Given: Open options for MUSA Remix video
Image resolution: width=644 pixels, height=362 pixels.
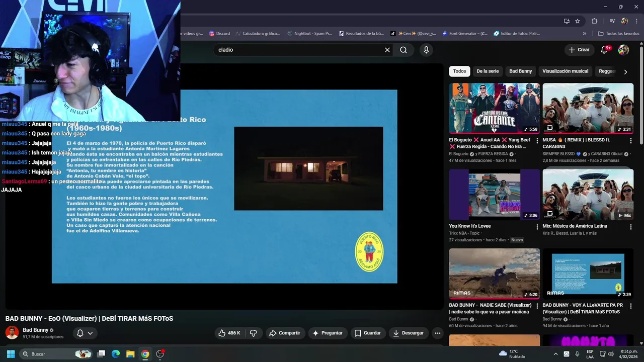Looking at the screenshot, I should coord(631,140).
